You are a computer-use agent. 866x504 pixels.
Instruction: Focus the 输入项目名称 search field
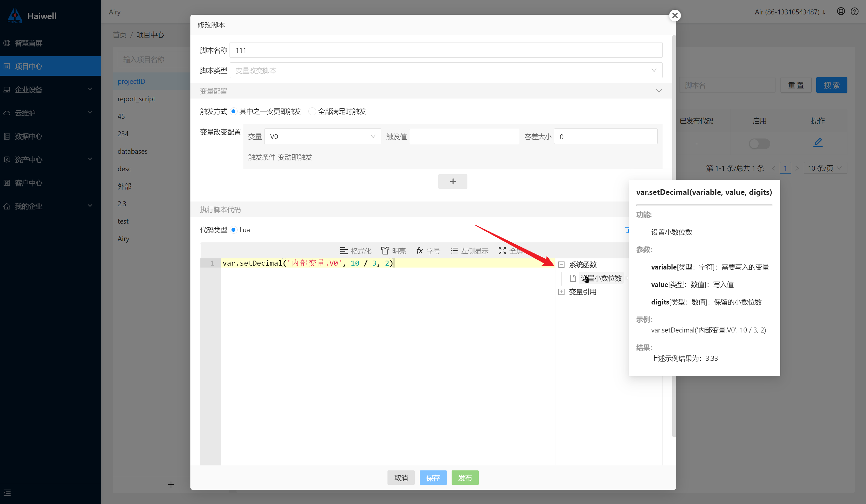coord(154,59)
